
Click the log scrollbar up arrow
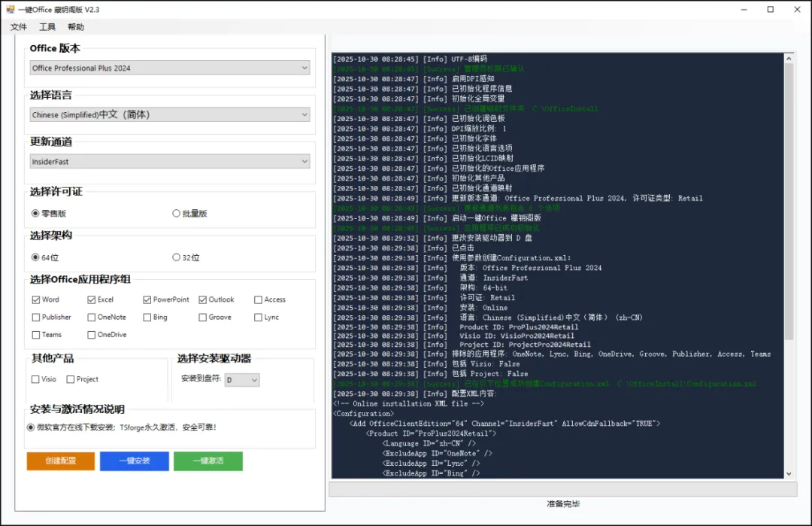789,59
